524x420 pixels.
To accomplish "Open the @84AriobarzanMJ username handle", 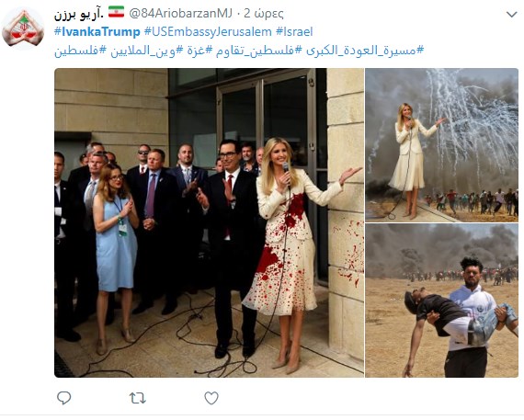I will 180,14.
